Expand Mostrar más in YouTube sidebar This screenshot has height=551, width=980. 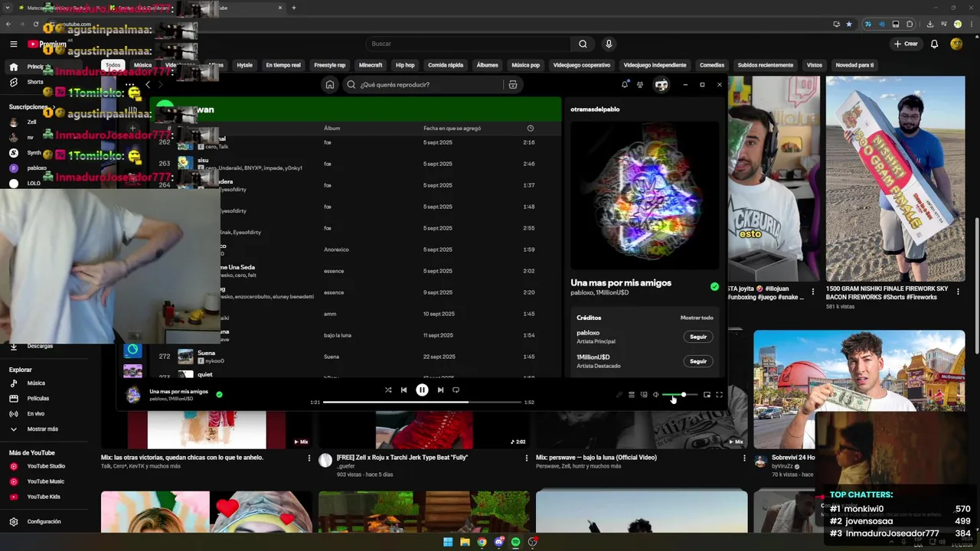pos(43,429)
